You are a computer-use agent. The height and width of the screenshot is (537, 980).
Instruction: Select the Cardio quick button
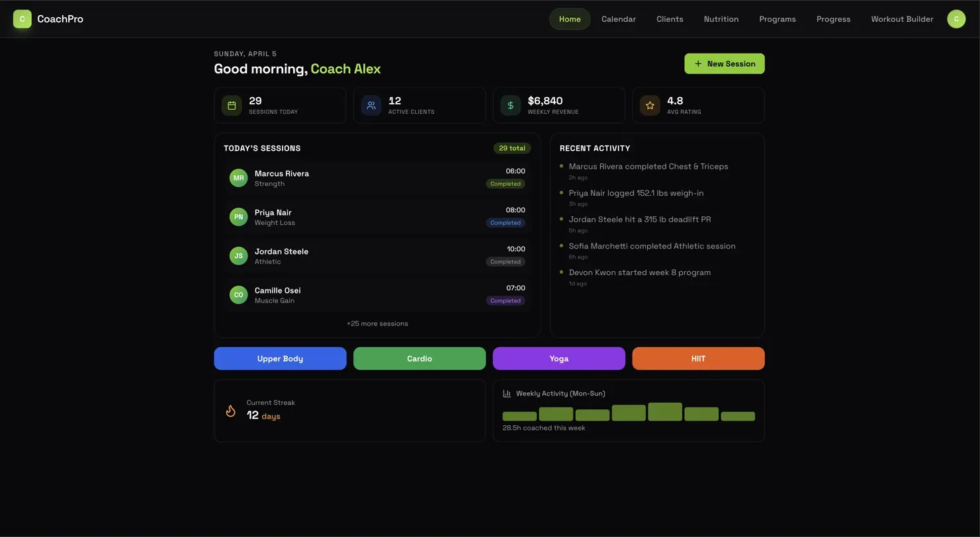point(420,358)
